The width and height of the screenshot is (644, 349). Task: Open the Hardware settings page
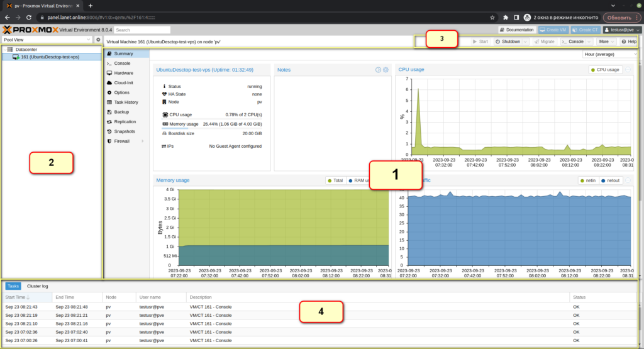(x=123, y=73)
